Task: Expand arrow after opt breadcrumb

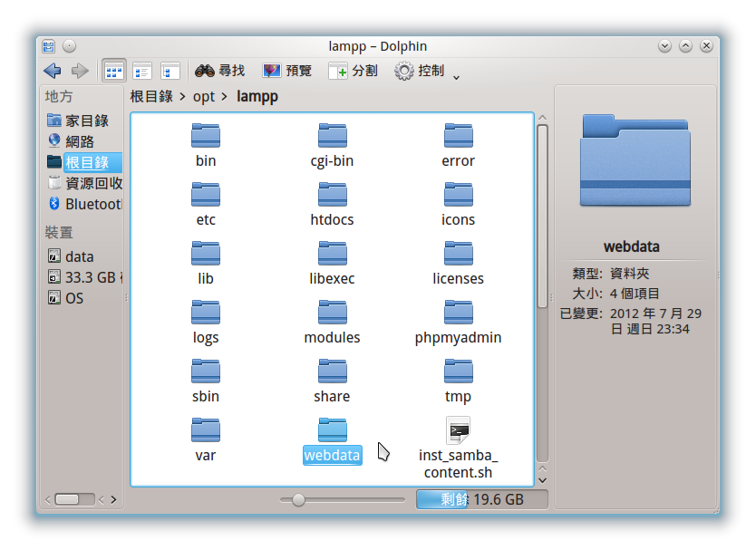Action: 224,97
